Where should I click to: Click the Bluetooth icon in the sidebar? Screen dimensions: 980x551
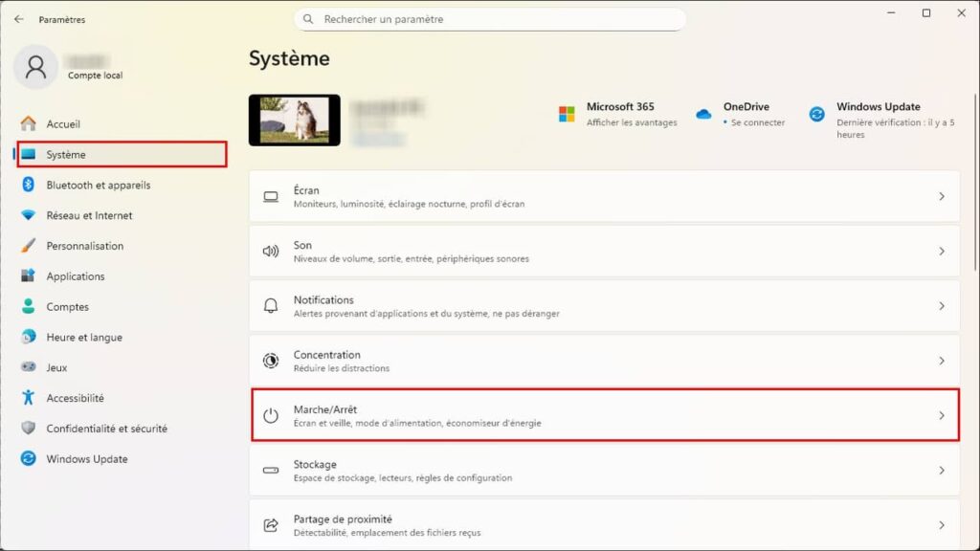click(27, 185)
